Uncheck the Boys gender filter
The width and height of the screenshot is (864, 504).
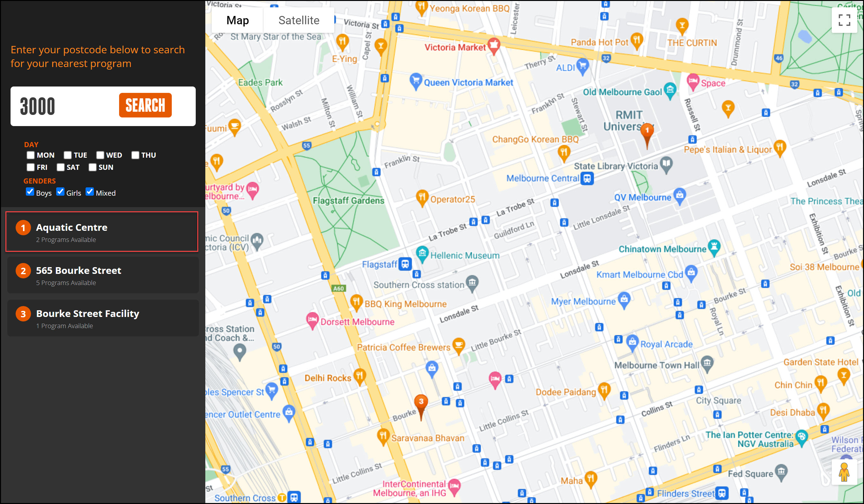click(30, 192)
